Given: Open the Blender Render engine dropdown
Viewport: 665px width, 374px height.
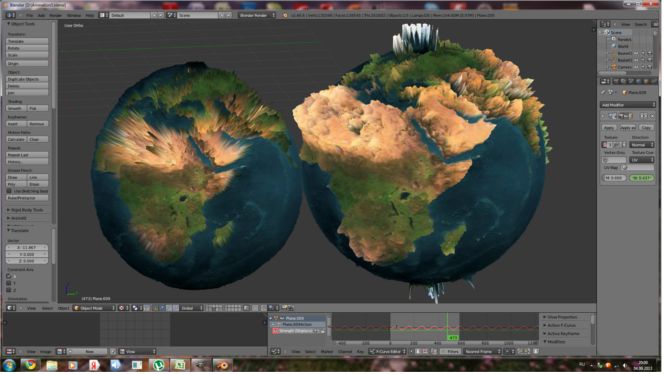Looking at the screenshot, I should coord(257,15).
